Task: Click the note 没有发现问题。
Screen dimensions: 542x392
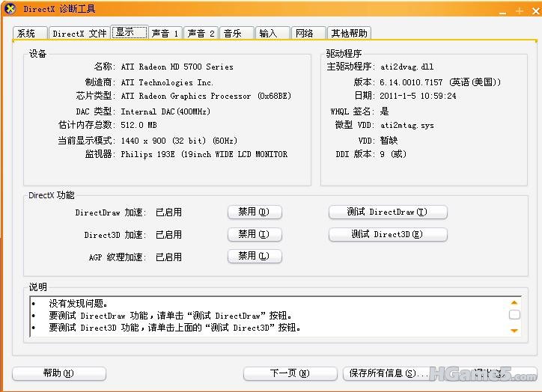Action: pos(78,304)
